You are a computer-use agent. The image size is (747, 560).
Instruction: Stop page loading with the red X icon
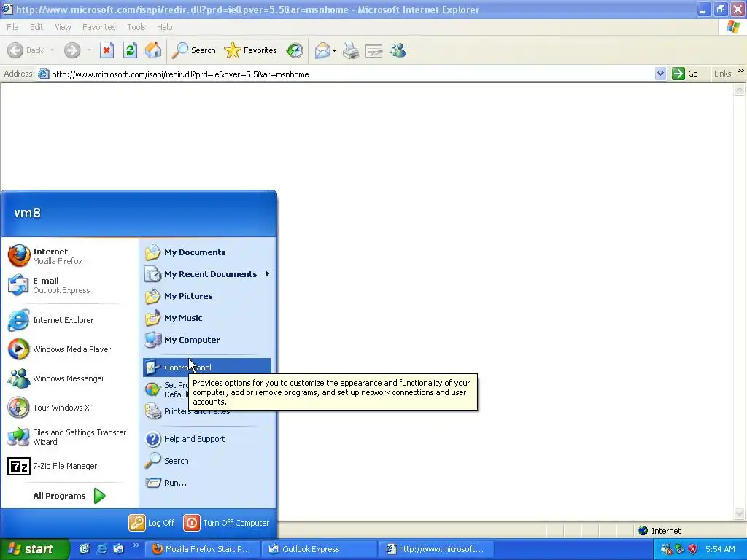107,50
